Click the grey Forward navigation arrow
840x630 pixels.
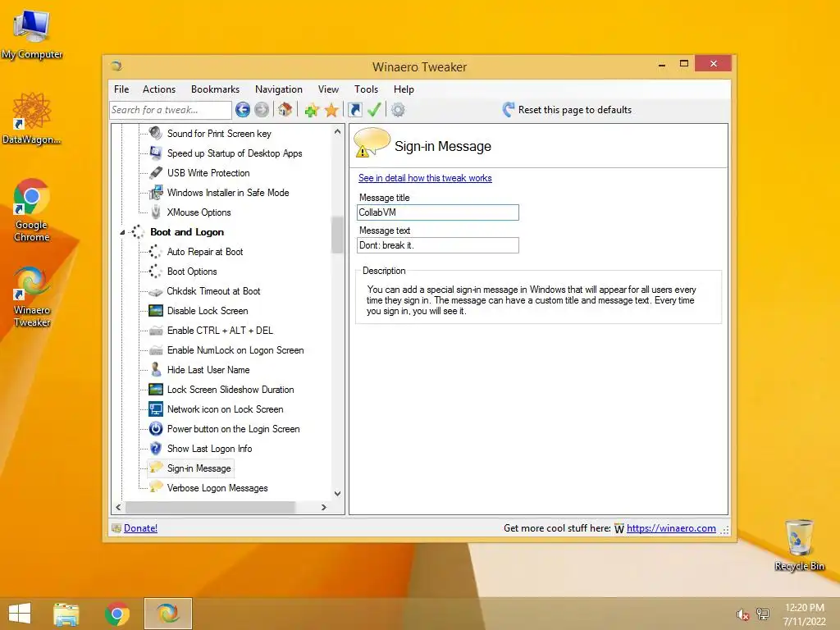(x=262, y=110)
